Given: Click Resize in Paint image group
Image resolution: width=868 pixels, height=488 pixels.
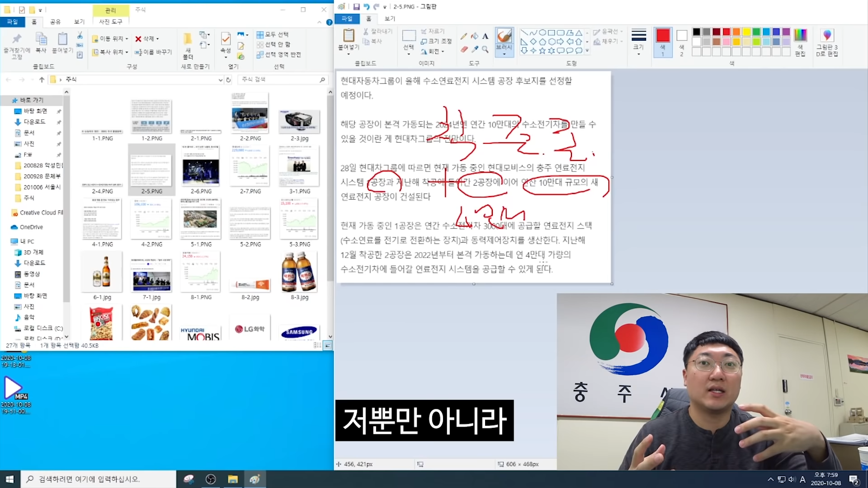Looking at the screenshot, I should click(436, 41).
